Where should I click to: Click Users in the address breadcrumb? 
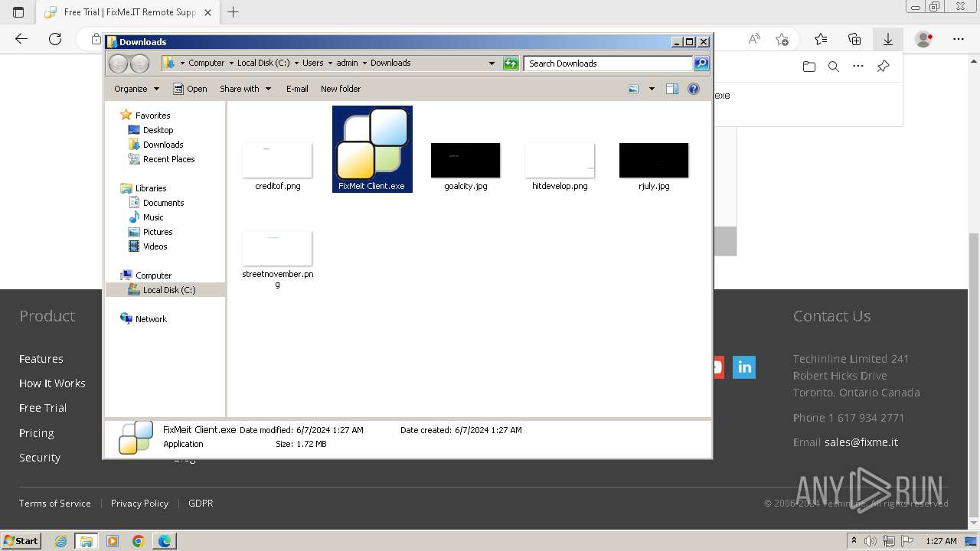pos(312,64)
